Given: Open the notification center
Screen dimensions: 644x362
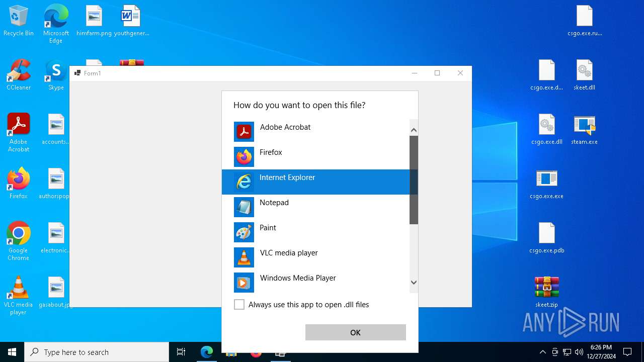Looking at the screenshot, I should [x=627, y=352].
